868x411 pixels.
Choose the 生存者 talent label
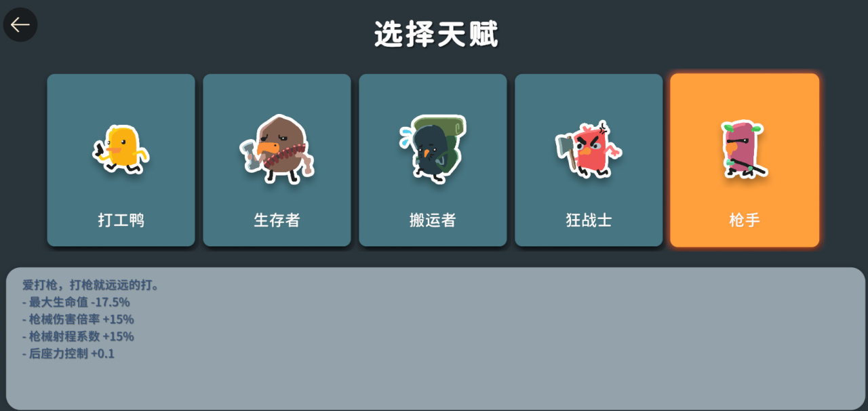coord(277,220)
